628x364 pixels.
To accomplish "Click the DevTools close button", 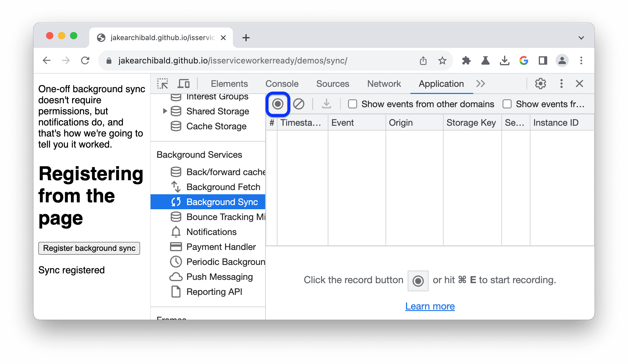I will [x=580, y=83].
